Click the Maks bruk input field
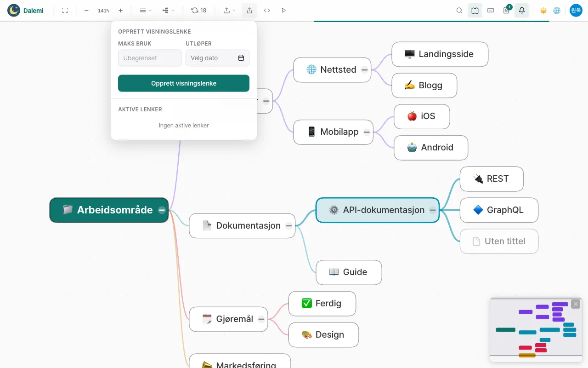 pos(150,58)
